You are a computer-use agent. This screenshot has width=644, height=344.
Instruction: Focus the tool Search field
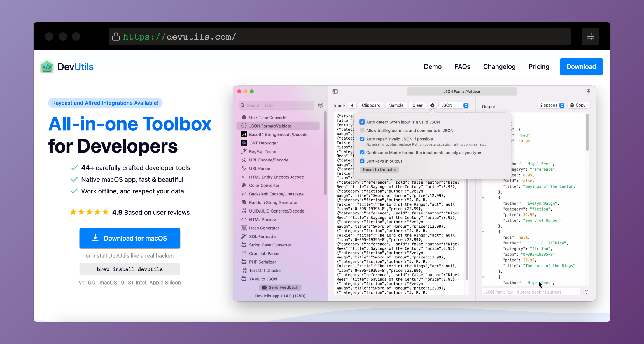click(x=276, y=105)
